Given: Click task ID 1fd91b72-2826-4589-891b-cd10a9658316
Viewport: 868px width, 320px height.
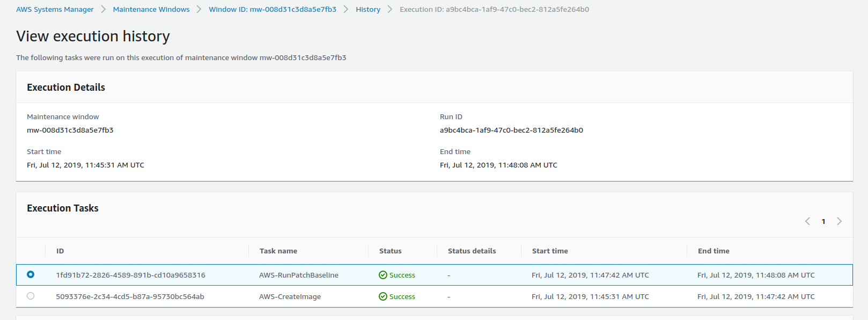Looking at the screenshot, I should (131, 275).
